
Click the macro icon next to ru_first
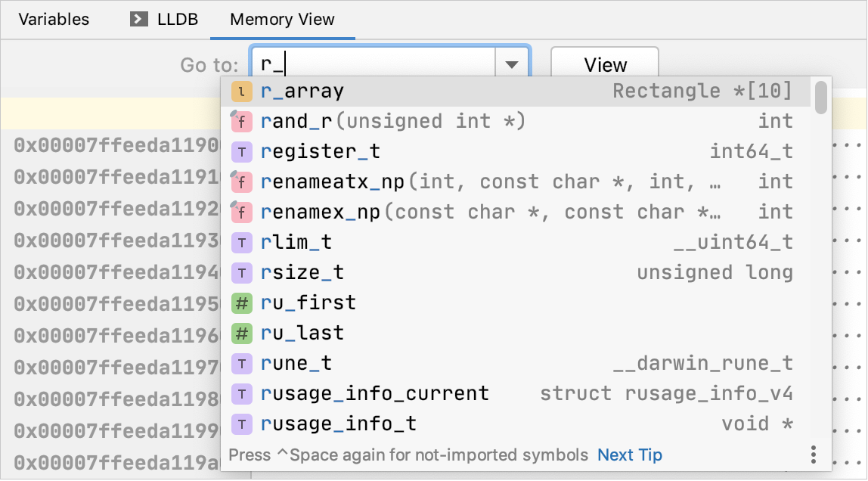(240, 303)
